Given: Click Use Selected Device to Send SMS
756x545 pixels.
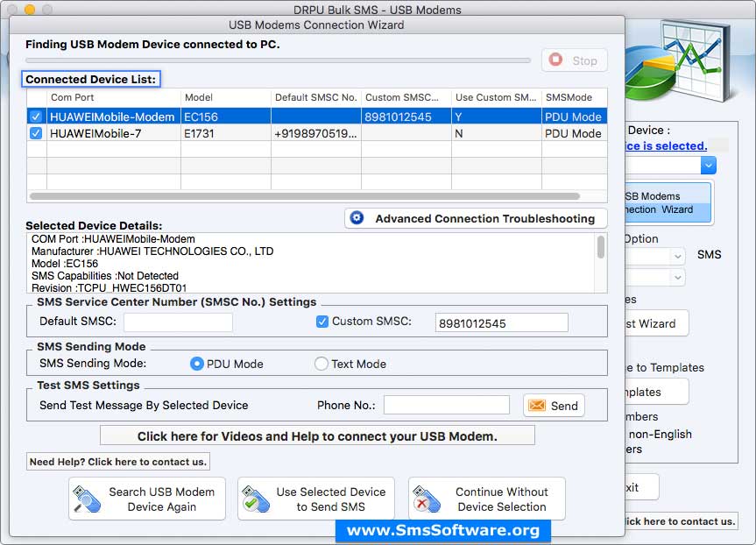Looking at the screenshot, I should pyautogui.click(x=316, y=499).
